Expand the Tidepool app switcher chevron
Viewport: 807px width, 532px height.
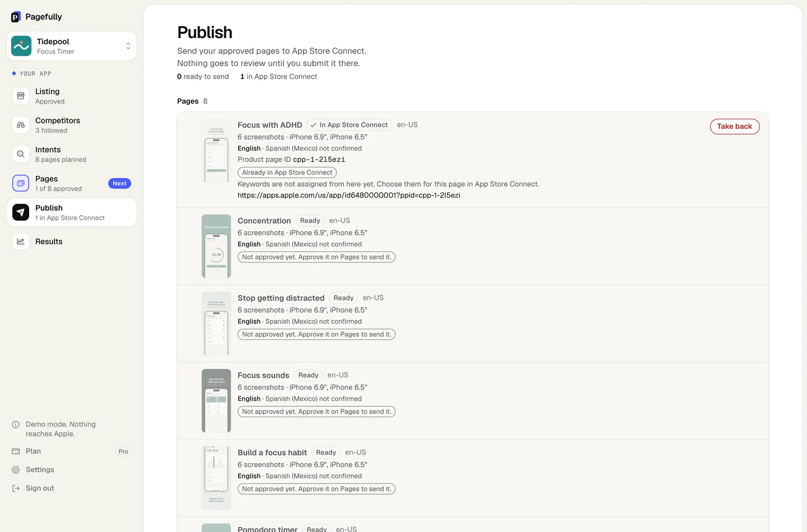128,46
